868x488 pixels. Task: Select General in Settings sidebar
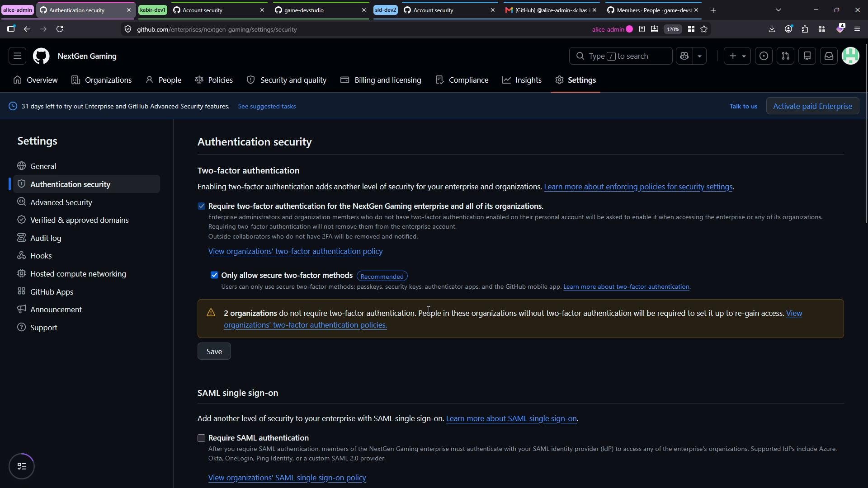tap(86, 166)
